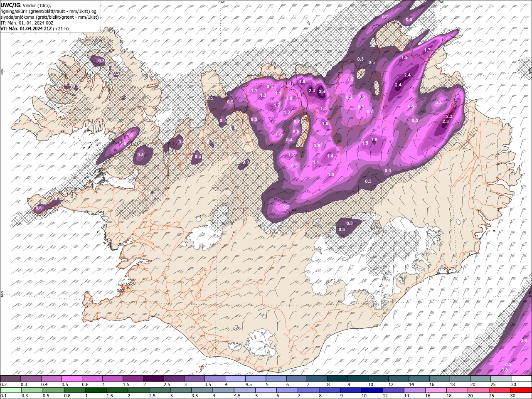Click the light pink swatch labeled 16, lower row
532x399 pixels.
pyautogui.click(x=436, y=390)
